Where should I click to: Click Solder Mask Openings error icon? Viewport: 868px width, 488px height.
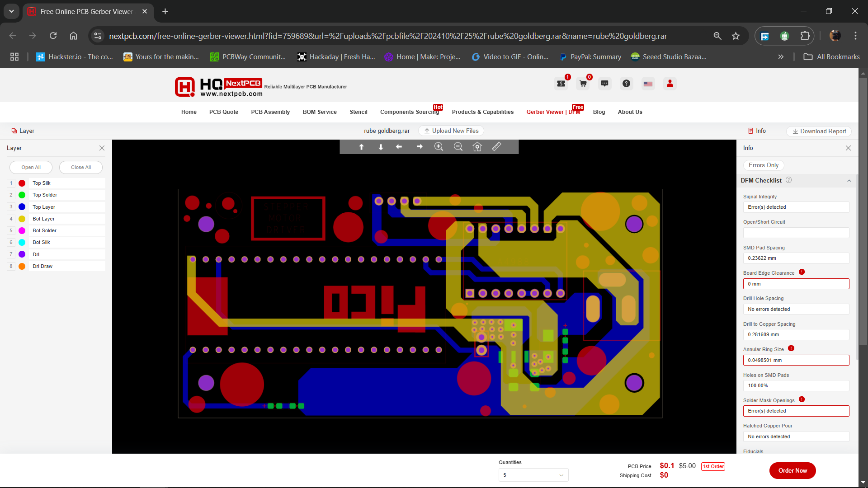pos(802,399)
